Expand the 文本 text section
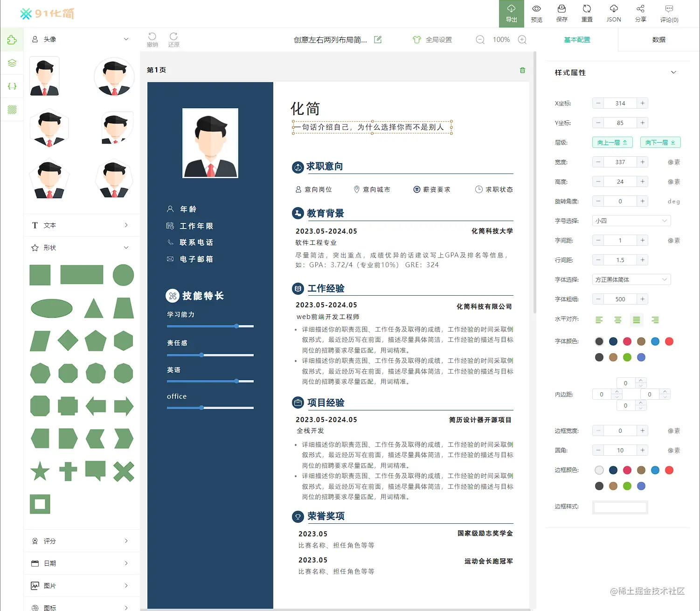 click(x=81, y=225)
